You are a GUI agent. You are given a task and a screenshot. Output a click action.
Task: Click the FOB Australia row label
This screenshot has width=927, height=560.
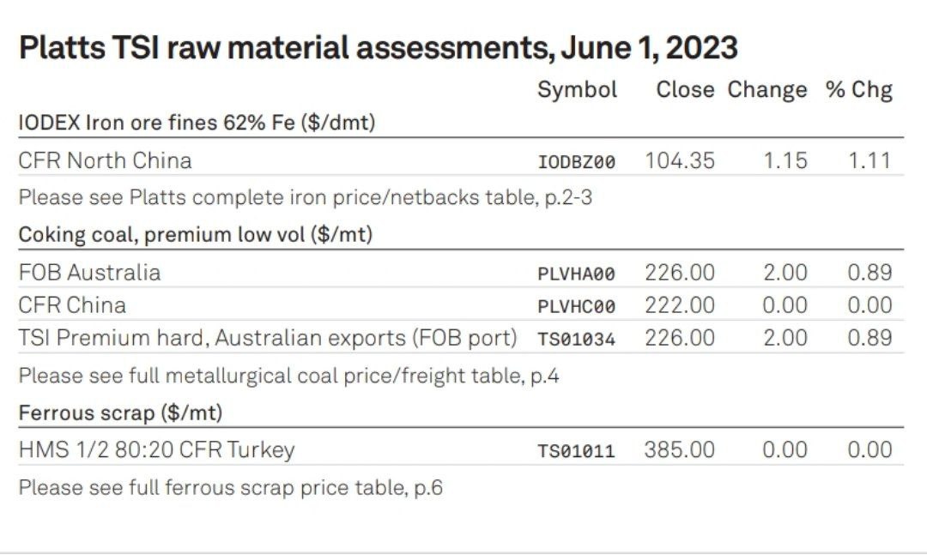click(x=89, y=273)
